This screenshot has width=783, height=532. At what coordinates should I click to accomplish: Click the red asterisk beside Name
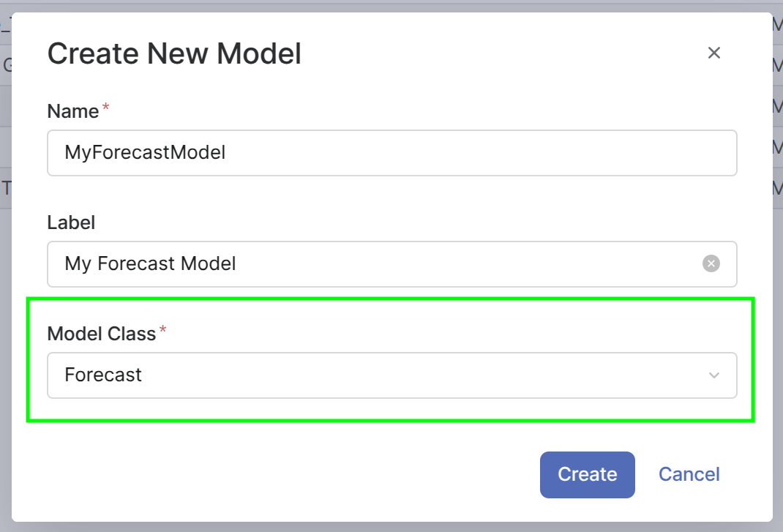point(106,109)
